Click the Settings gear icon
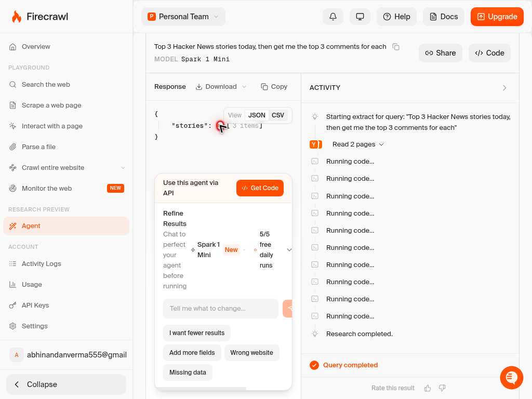Image resolution: width=532 pixels, height=399 pixels. [x=12, y=326]
